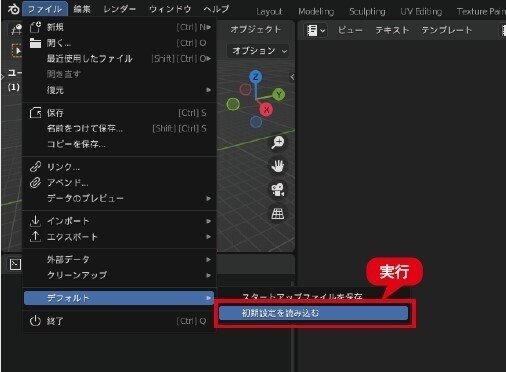
Task: Expand the インポート submenu
Action: (x=120, y=221)
